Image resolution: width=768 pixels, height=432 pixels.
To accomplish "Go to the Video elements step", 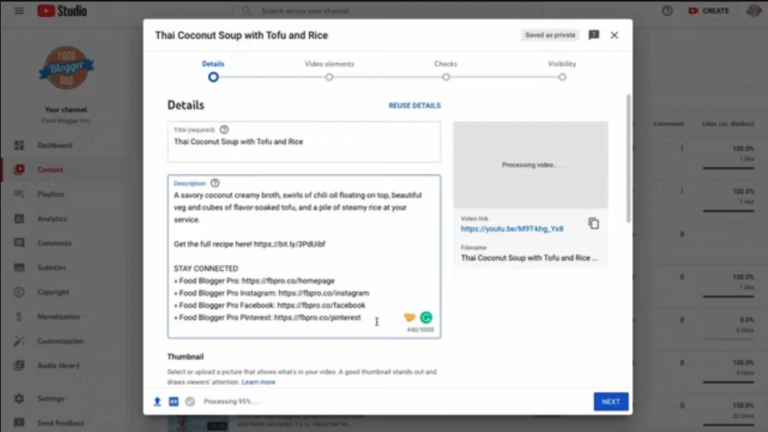I will 329,76.
